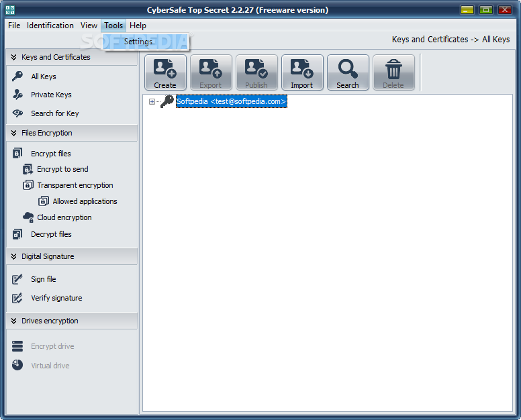The image size is (521, 420).
Task: Click the Import key toolbar button
Action: 302,72
